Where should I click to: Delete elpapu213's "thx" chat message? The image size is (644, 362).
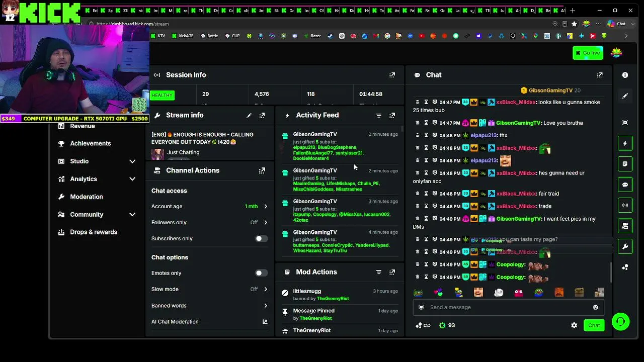pos(417,135)
